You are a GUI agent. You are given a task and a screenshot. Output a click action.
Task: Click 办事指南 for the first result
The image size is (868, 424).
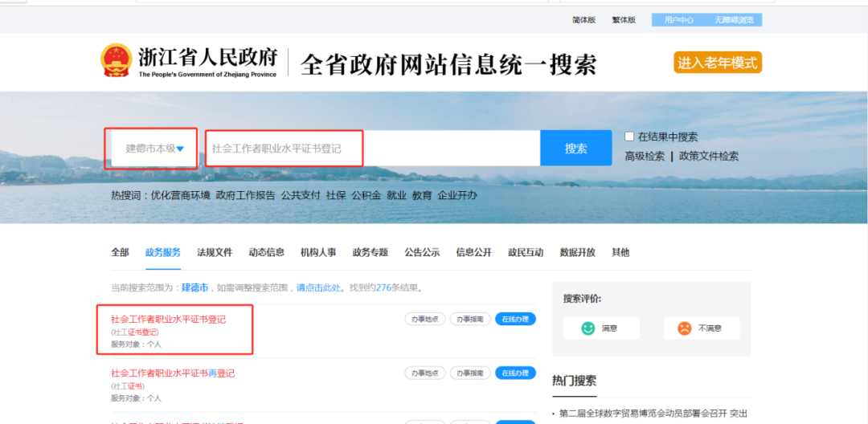click(470, 319)
